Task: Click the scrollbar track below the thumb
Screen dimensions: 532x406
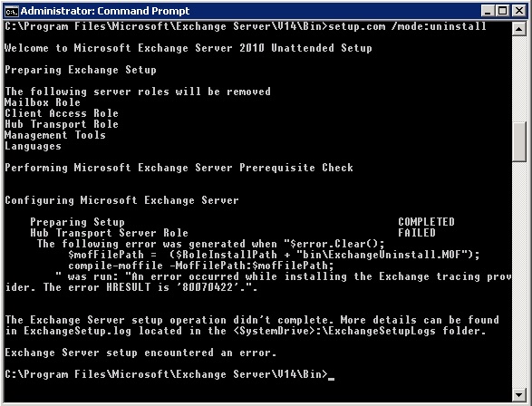Action: click(x=518, y=275)
